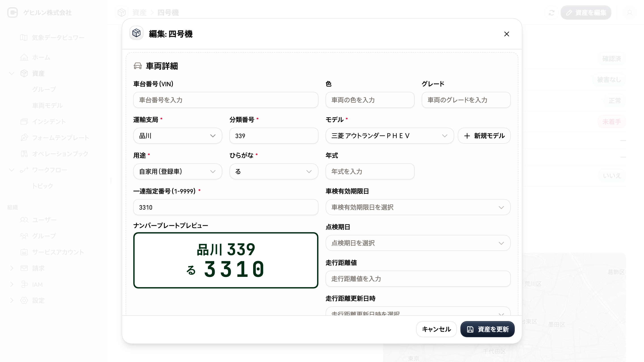The height and width of the screenshot is (362, 644).
Task: Open the モデル dropdown 三菱 アウトランダーPHEV
Action: [x=390, y=136]
